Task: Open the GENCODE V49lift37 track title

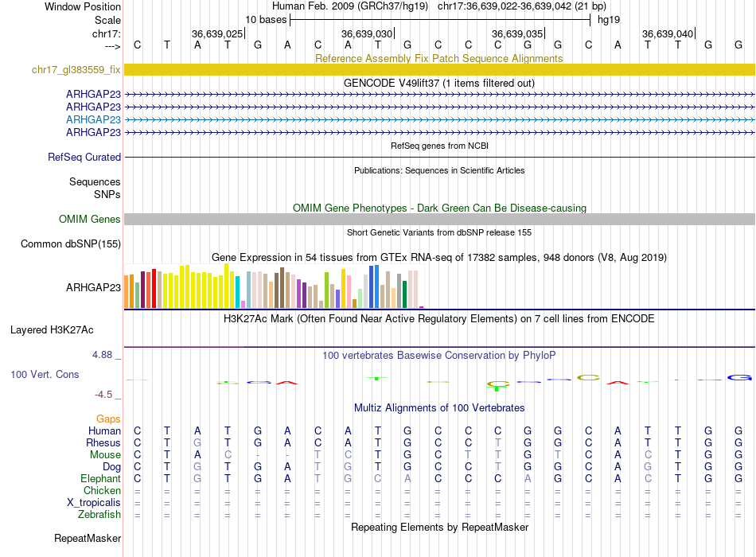Action: coord(438,83)
